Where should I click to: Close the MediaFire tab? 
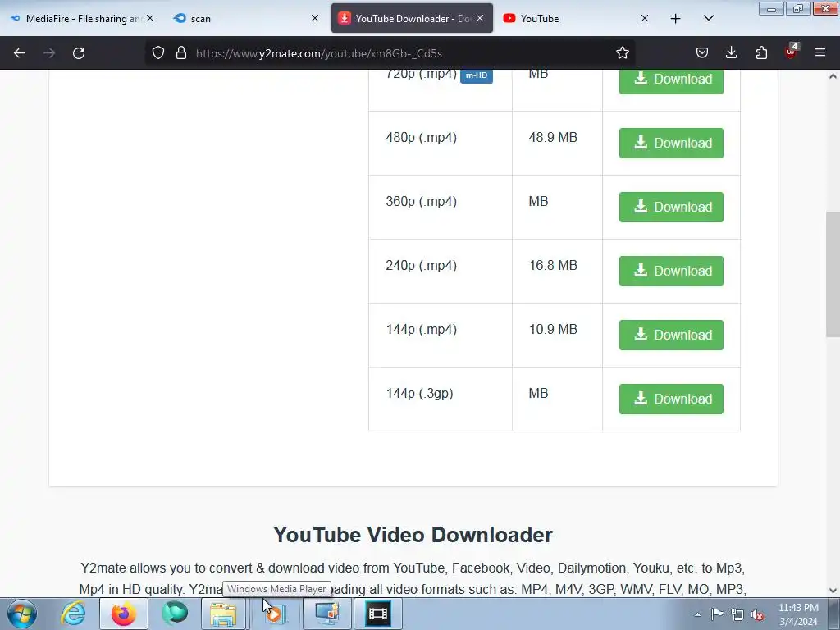click(151, 18)
